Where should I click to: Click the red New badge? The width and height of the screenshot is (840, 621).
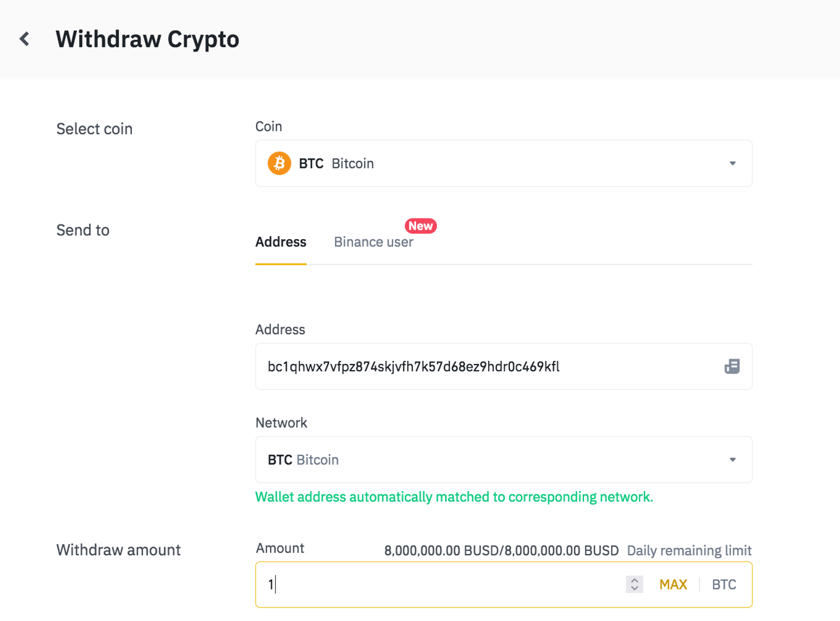pos(421,226)
